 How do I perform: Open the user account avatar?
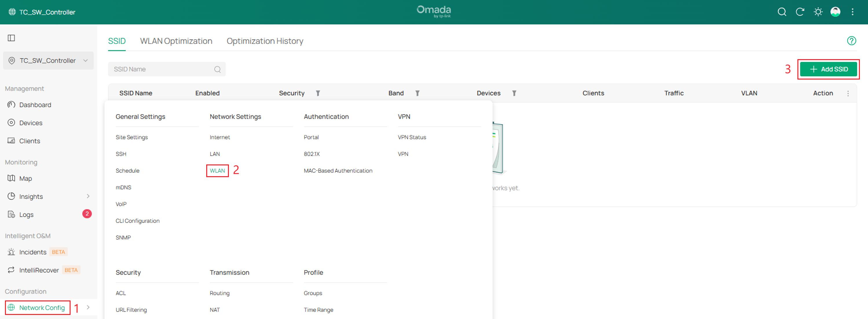pos(835,12)
